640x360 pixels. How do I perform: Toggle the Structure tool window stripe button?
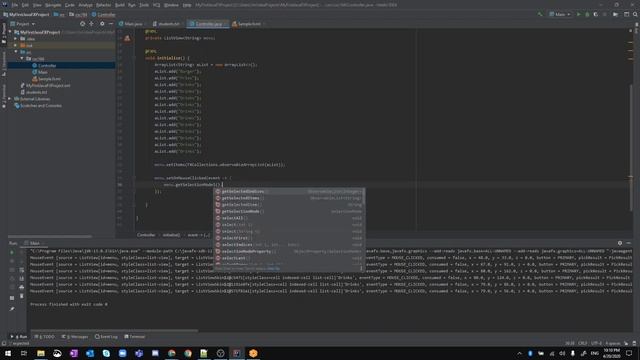tap(4, 64)
